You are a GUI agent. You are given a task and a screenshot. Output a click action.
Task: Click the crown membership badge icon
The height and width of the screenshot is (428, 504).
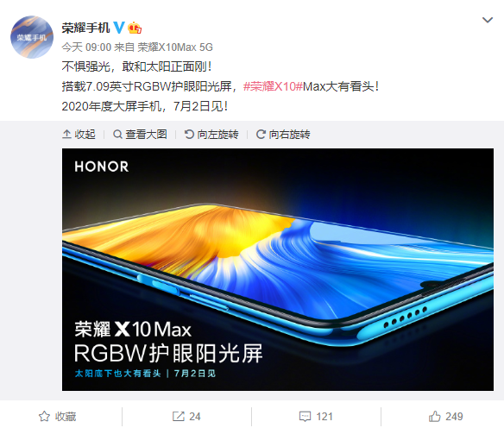tap(135, 28)
